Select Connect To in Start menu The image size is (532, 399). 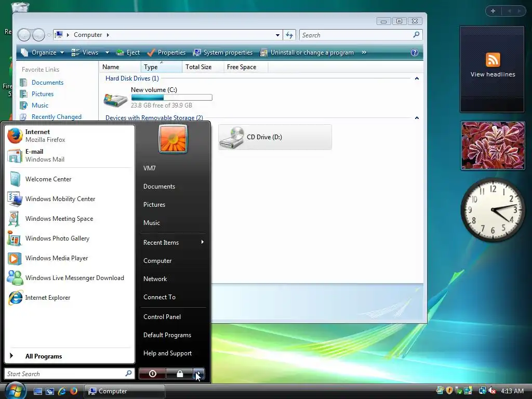173,297
